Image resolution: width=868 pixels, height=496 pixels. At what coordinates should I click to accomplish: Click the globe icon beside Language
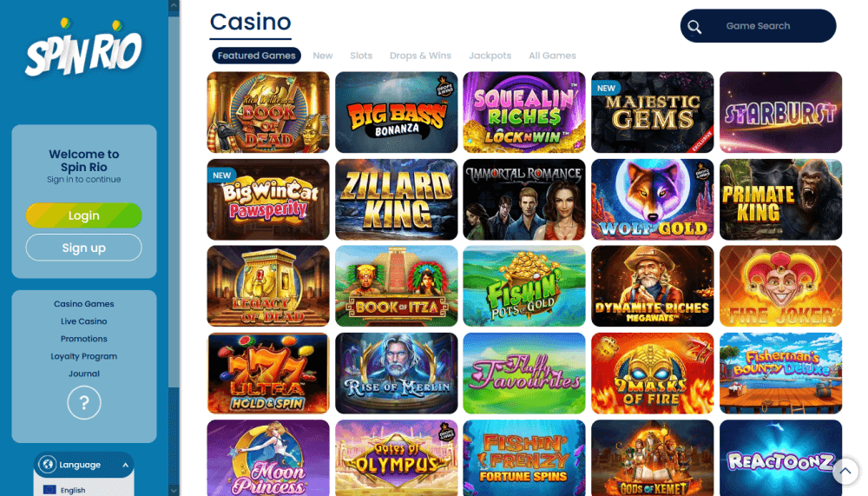pos(48,465)
